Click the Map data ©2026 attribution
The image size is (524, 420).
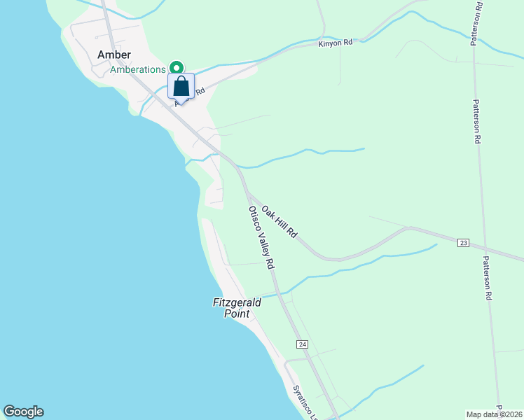[x=495, y=414]
